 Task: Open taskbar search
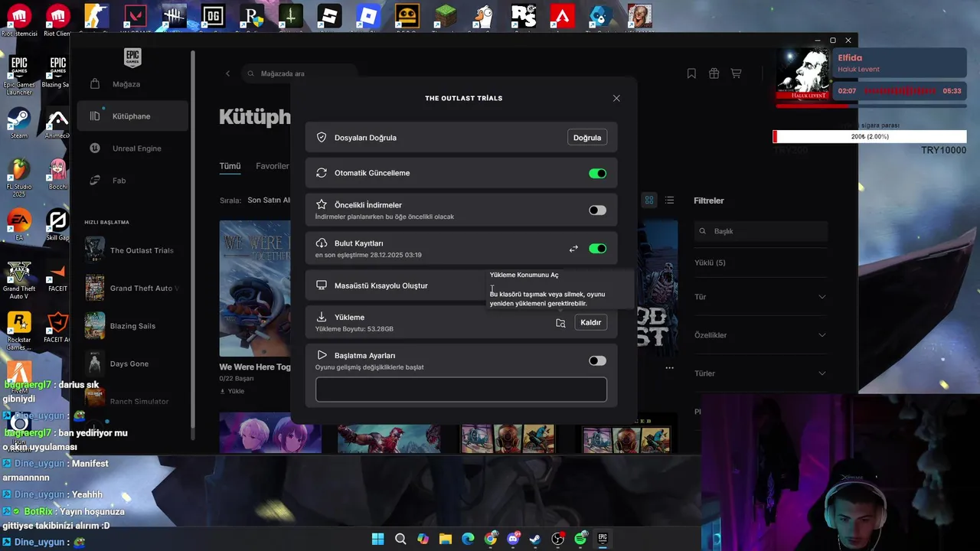click(400, 539)
